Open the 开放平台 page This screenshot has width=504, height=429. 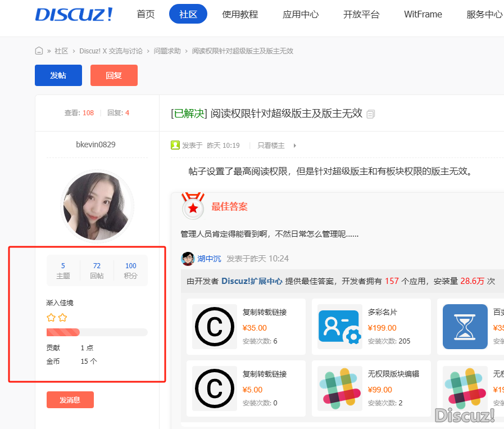(x=361, y=15)
